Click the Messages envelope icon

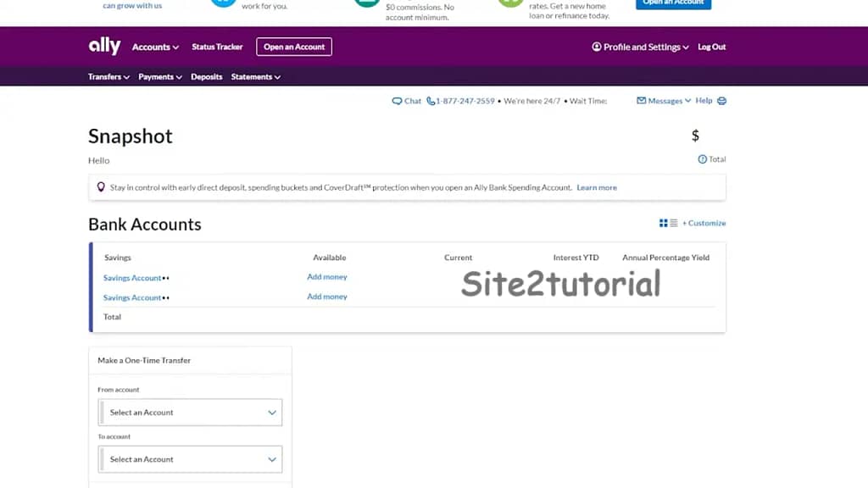pos(641,101)
